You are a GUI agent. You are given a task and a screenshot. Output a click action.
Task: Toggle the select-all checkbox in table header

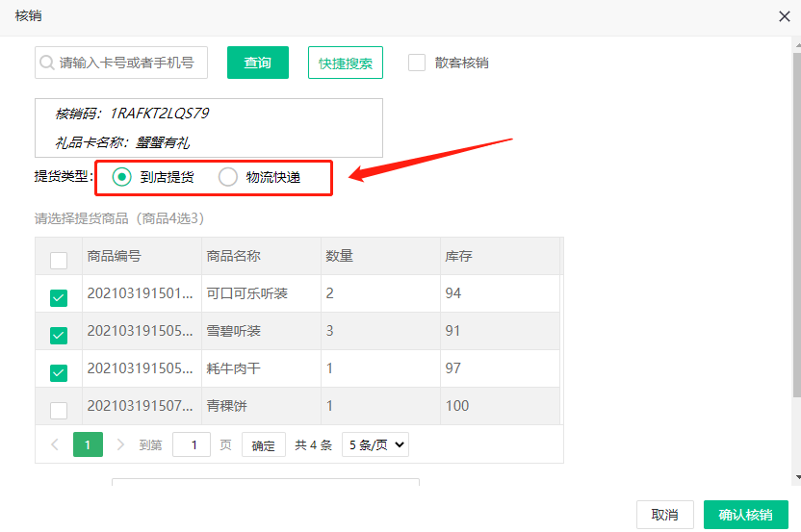(59, 260)
